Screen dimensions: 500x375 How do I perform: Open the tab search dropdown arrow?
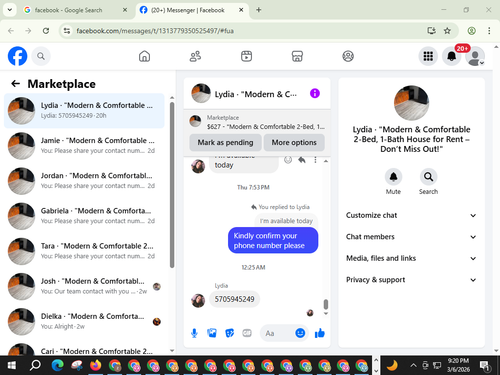click(10, 10)
